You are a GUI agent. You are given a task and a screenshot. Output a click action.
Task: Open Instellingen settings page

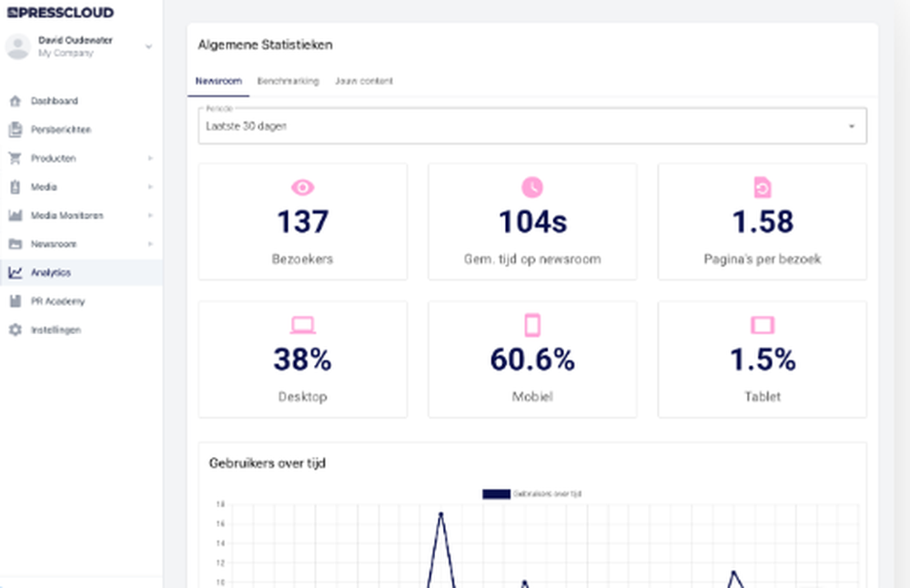pos(81,329)
